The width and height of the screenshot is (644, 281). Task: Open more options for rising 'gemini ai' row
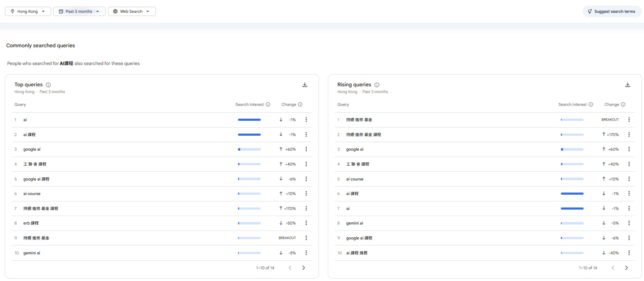629,223
